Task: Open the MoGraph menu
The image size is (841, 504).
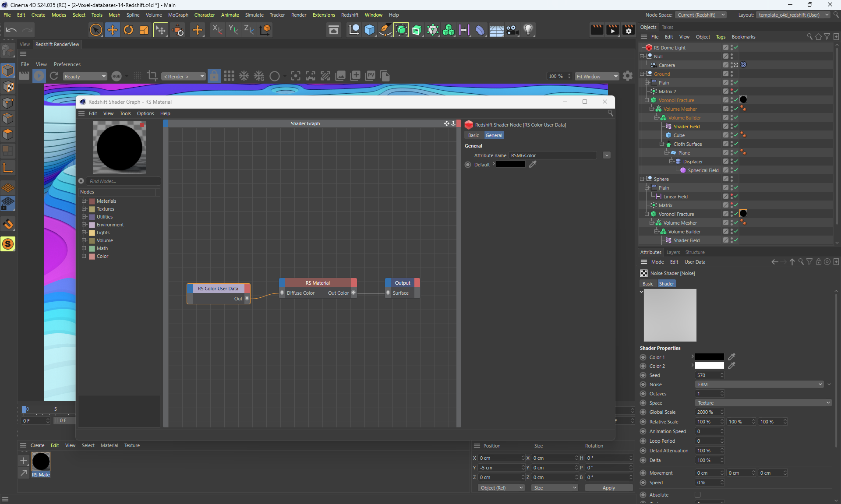Action: click(178, 15)
